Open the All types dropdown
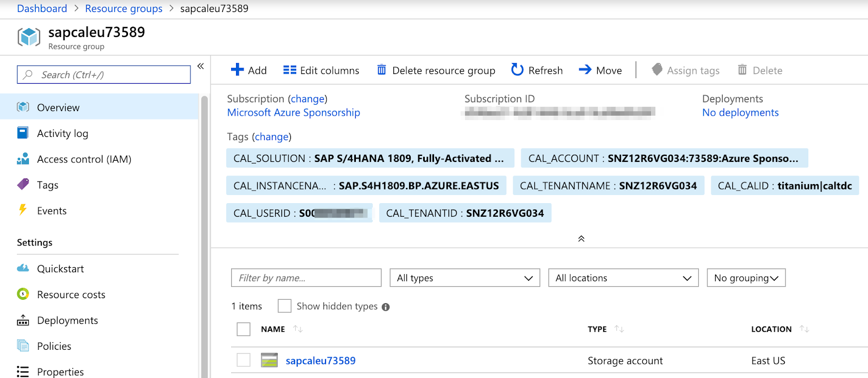This screenshot has height=378, width=868. click(x=465, y=278)
